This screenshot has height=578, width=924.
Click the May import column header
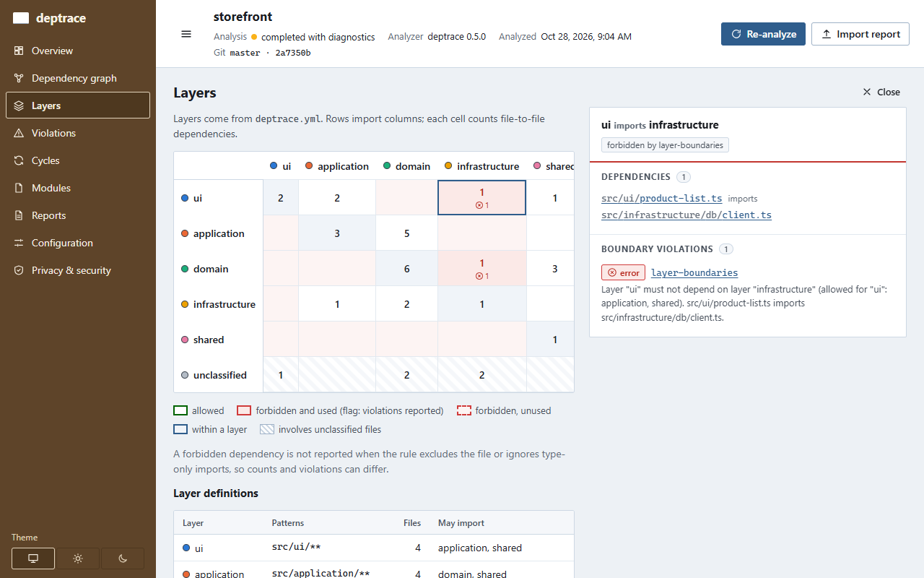[461, 522]
